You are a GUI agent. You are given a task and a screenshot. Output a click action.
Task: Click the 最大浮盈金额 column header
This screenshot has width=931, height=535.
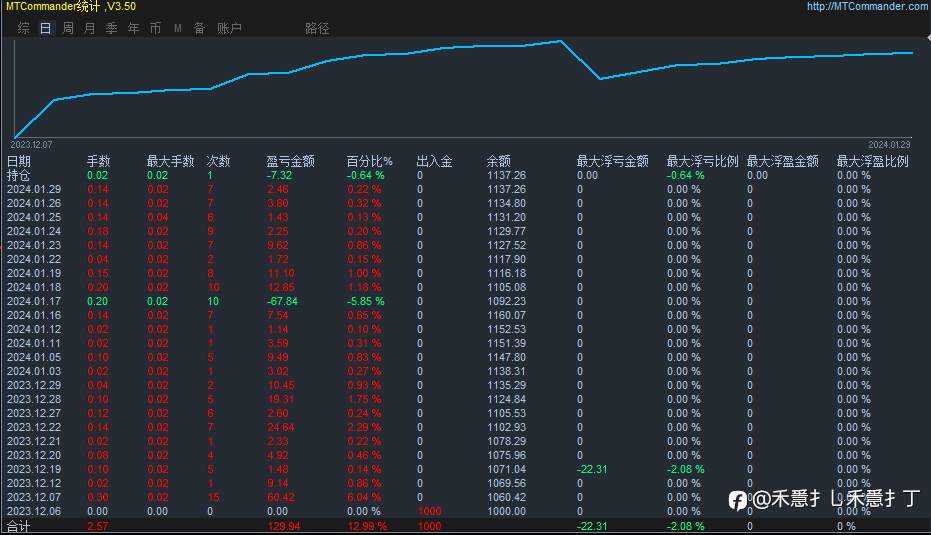point(783,161)
